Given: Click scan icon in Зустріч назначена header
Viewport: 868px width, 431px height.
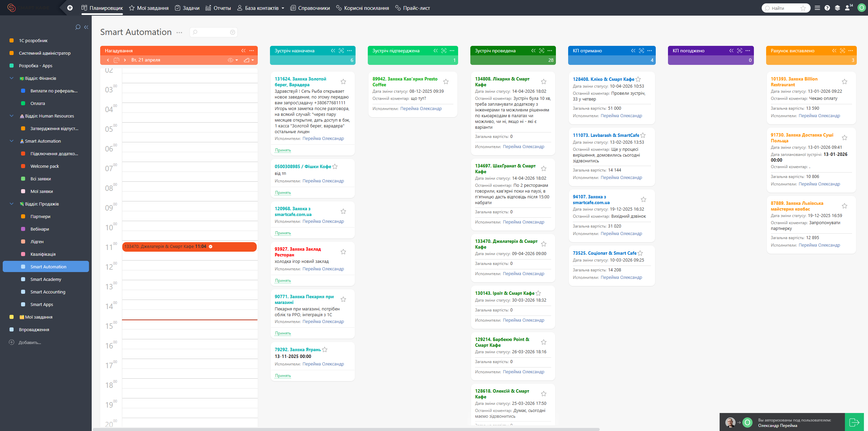Looking at the screenshot, I should [341, 51].
